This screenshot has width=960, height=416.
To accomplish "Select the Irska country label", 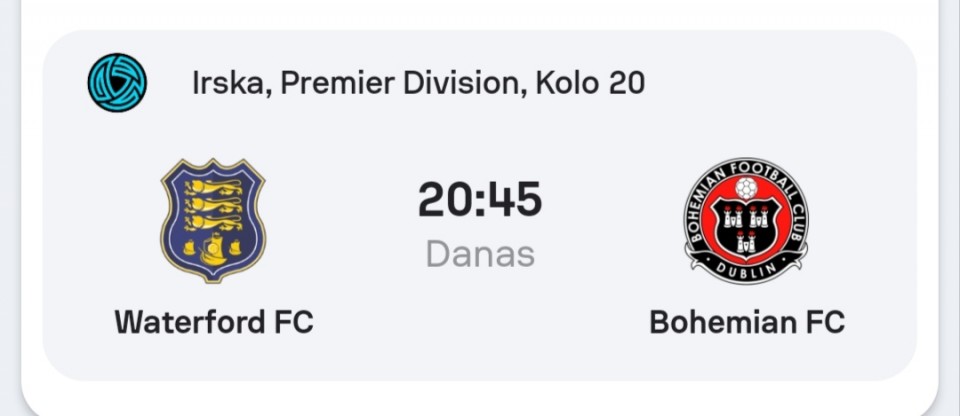I will pyautogui.click(x=228, y=83).
